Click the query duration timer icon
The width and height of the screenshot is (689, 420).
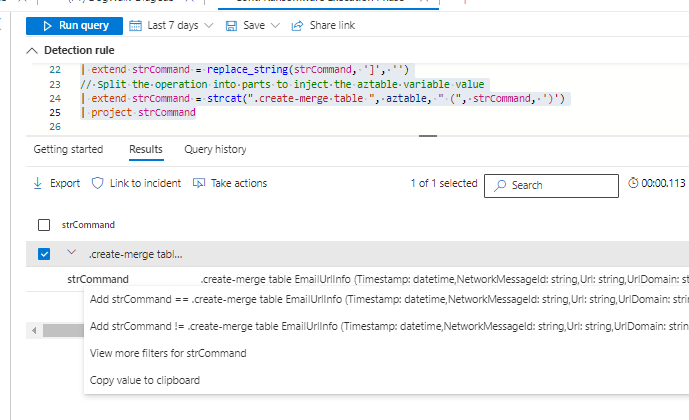click(633, 183)
